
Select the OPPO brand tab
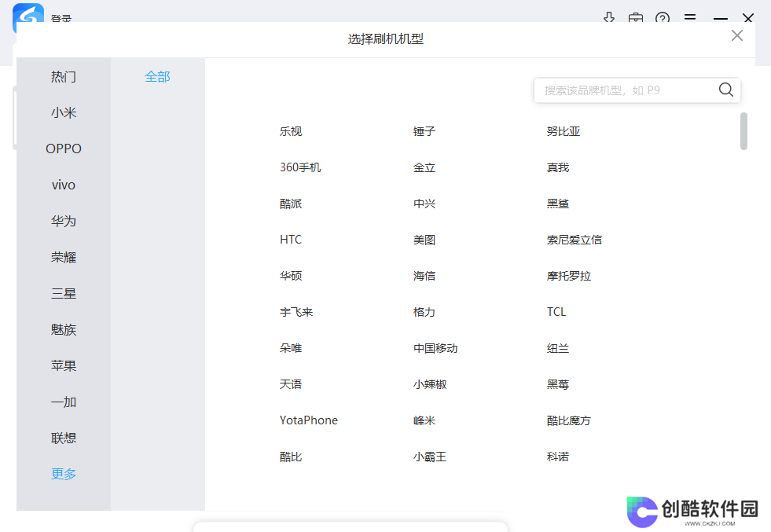64,149
